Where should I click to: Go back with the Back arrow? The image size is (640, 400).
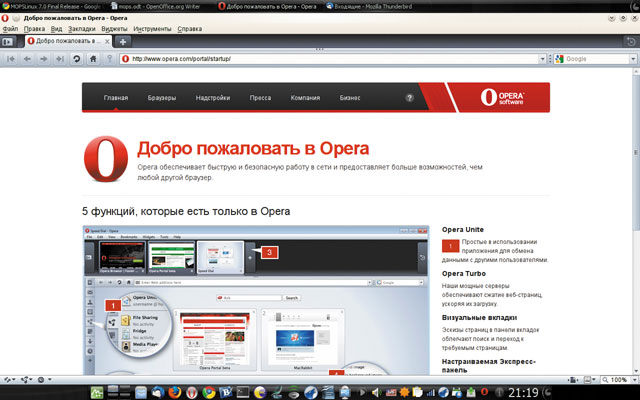(27, 59)
